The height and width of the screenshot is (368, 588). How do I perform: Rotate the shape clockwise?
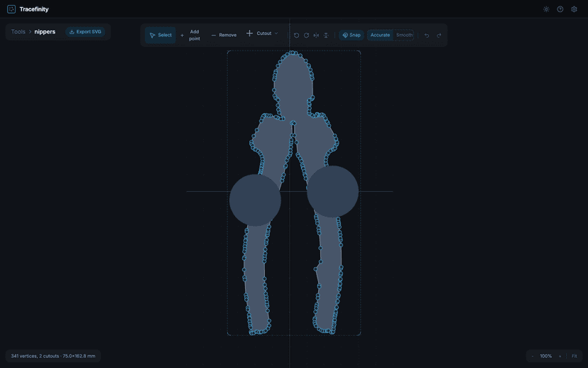[x=306, y=36]
